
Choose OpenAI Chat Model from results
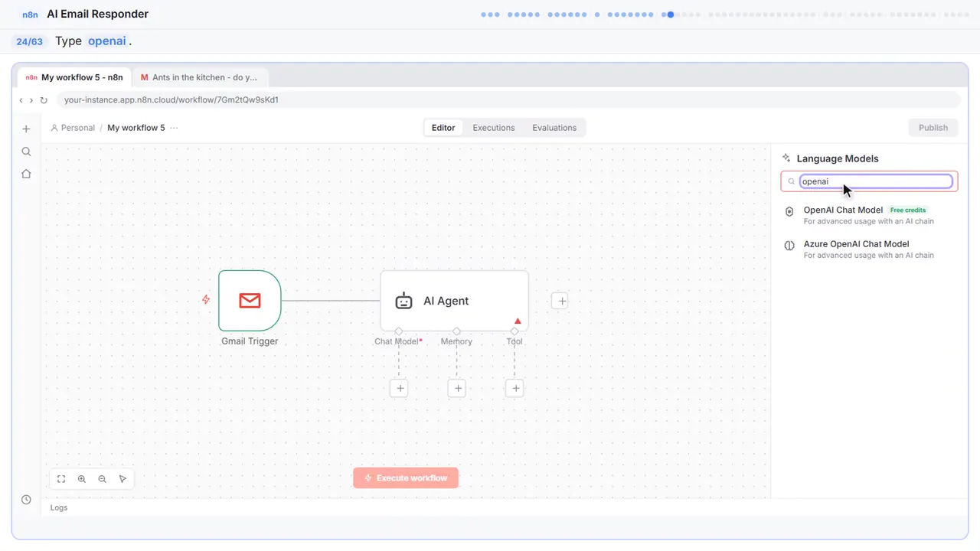point(870,216)
